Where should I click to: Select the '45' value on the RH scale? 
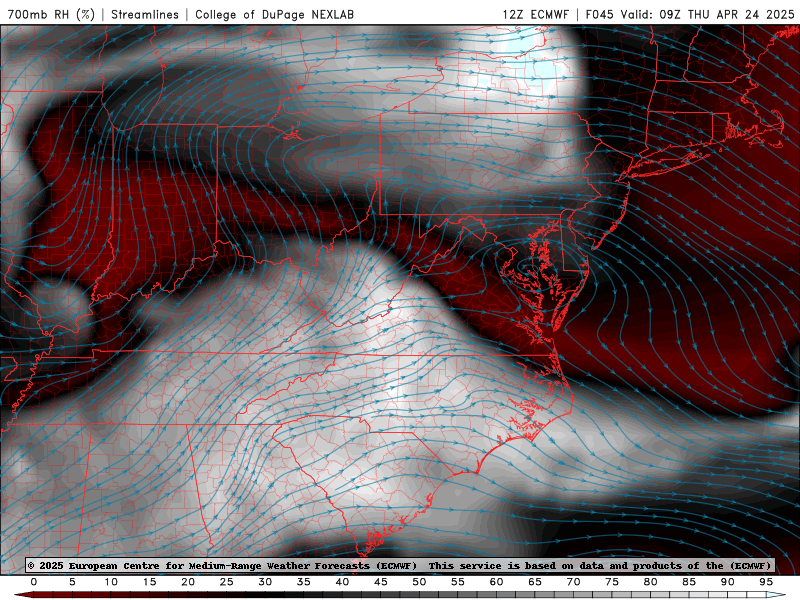tap(381, 582)
